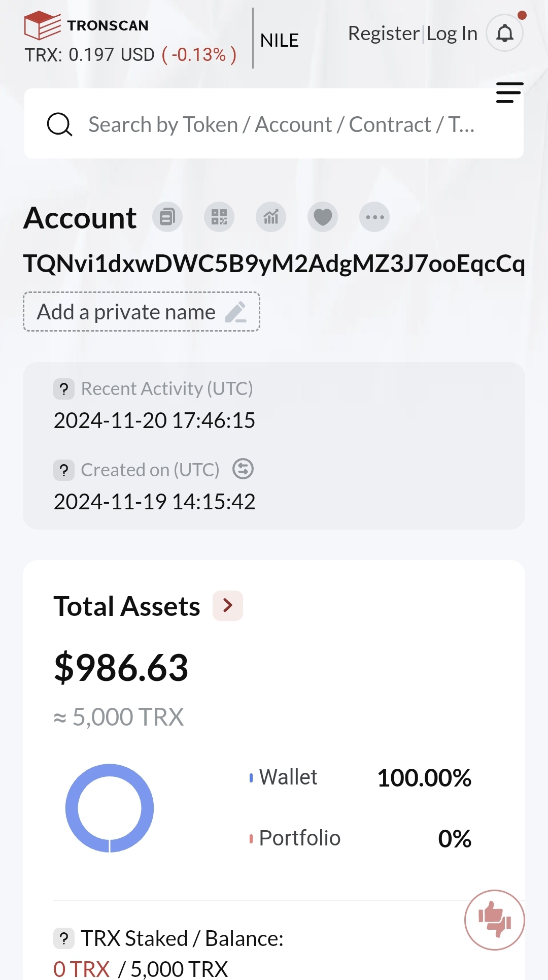Open the hamburger menu
The height and width of the screenshot is (980, 548).
(x=509, y=93)
